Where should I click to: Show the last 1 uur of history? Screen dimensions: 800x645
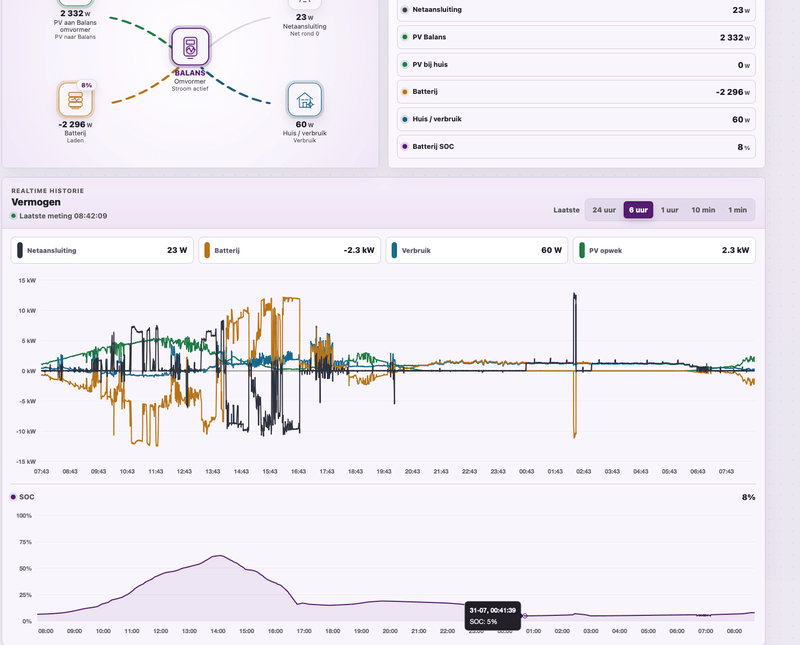669,210
